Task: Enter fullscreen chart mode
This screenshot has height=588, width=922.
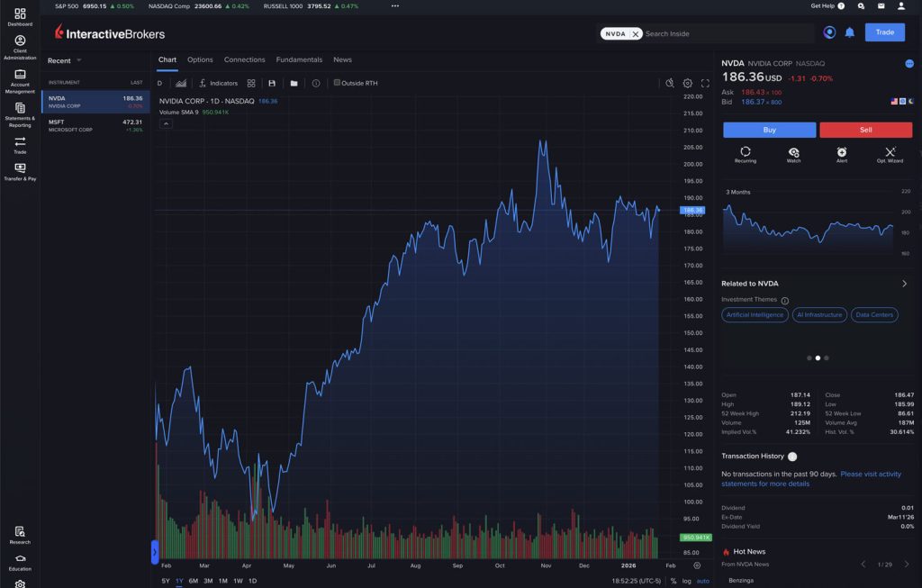Action: coord(705,83)
